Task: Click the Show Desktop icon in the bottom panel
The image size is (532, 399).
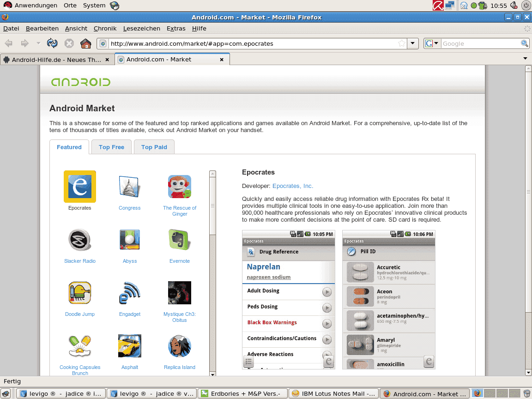Action: click(6, 393)
